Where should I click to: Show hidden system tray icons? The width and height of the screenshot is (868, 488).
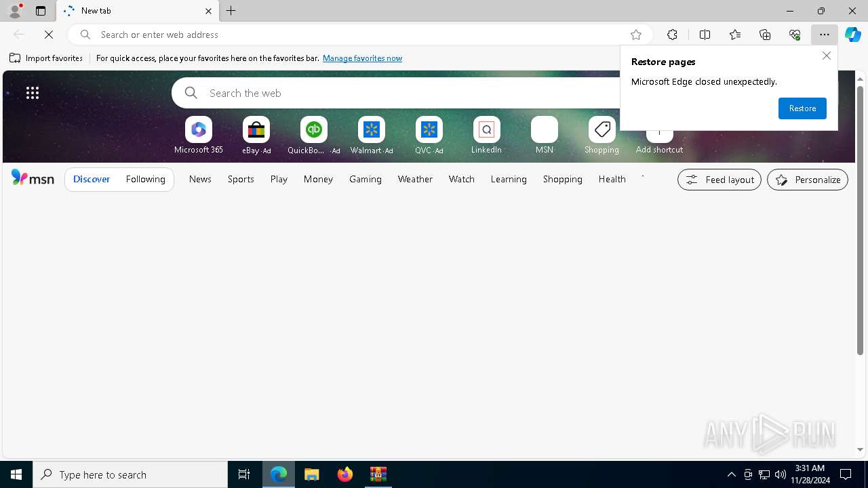coord(732,474)
